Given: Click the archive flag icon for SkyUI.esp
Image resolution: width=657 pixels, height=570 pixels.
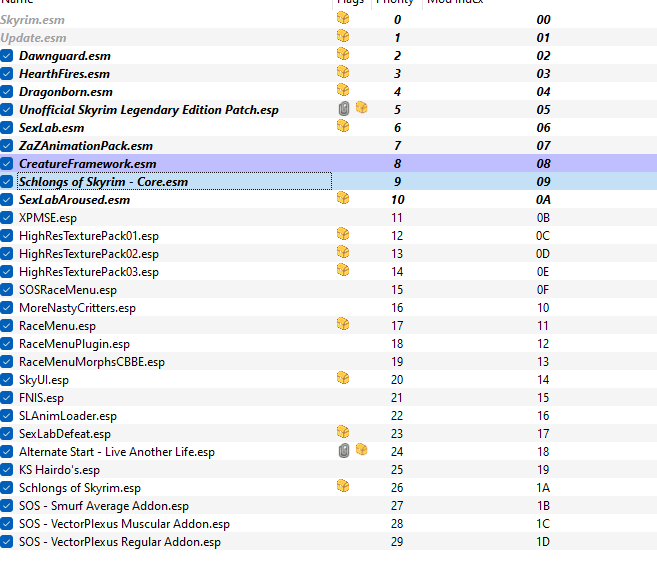Looking at the screenshot, I should pyautogui.click(x=343, y=378).
